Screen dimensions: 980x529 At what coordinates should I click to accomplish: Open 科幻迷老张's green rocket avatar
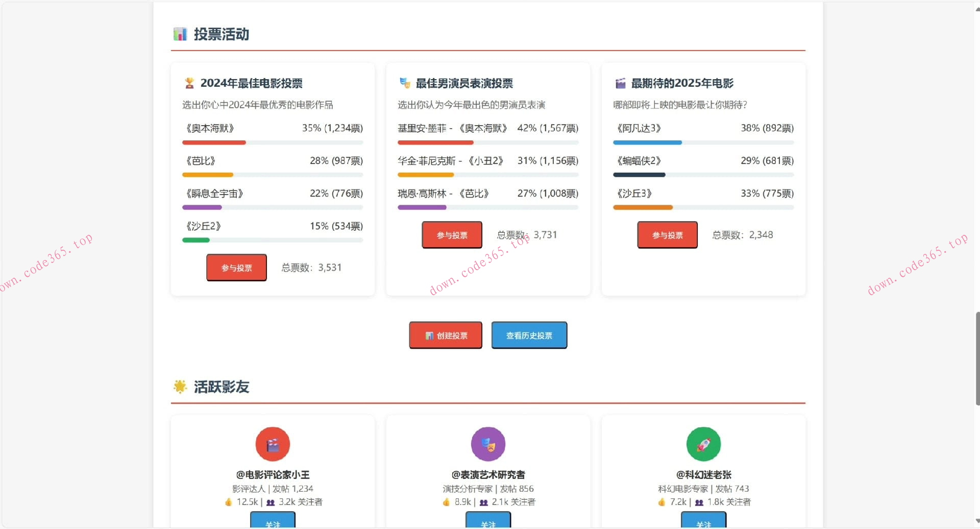click(x=703, y=444)
